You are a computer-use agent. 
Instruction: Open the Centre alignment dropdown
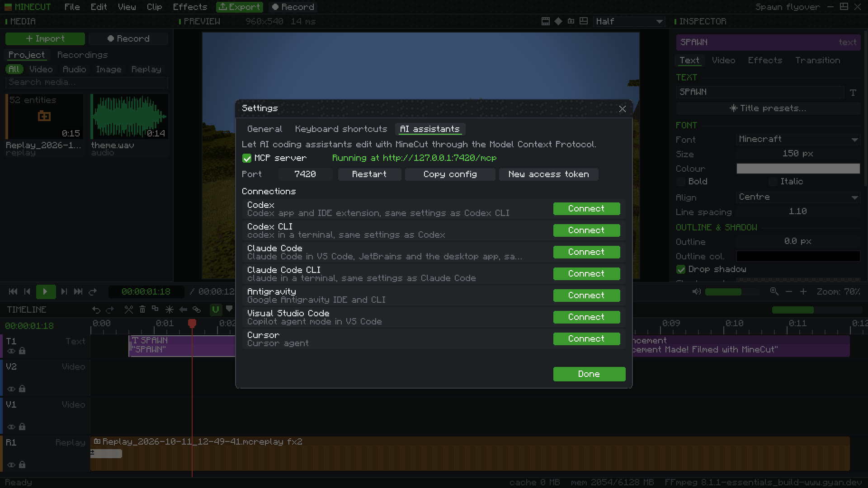(798, 197)
